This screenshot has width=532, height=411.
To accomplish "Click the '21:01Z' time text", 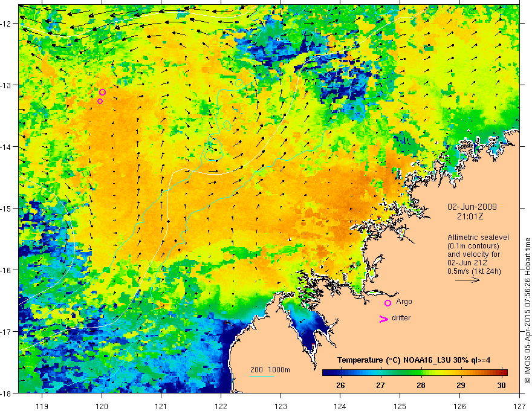I will click(470, 216).
